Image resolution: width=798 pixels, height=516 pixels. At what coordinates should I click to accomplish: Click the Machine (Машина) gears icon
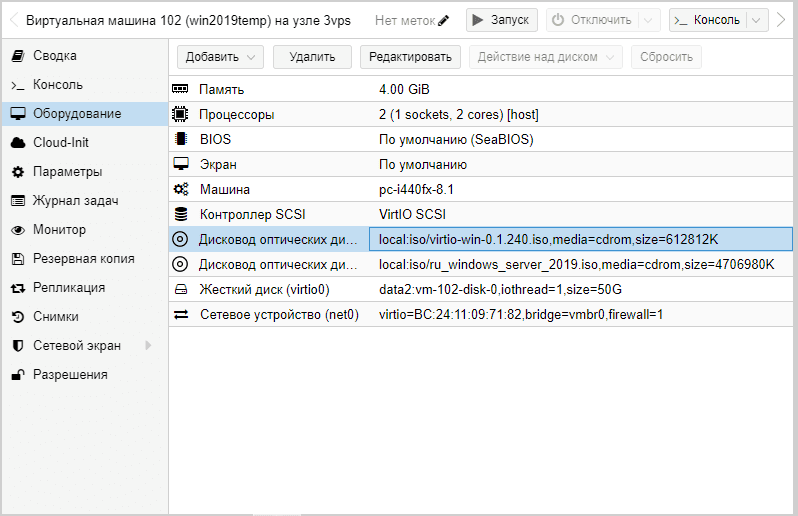(181, 189)
